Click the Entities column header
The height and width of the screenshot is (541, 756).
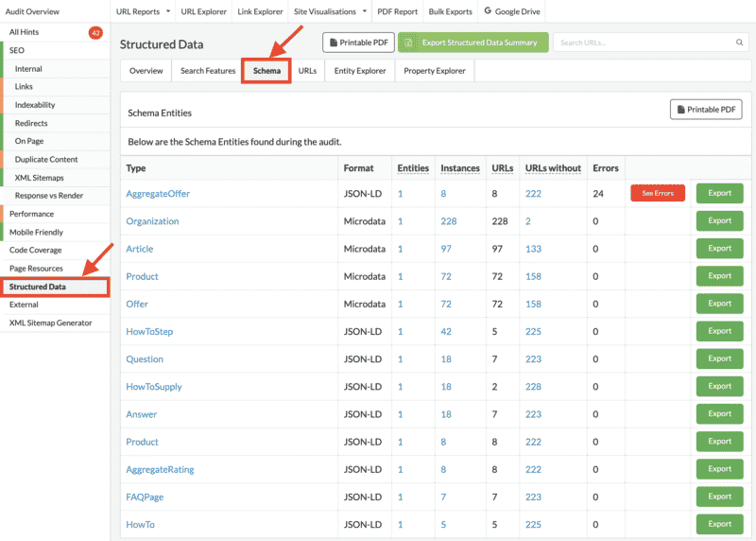(413, 168)
